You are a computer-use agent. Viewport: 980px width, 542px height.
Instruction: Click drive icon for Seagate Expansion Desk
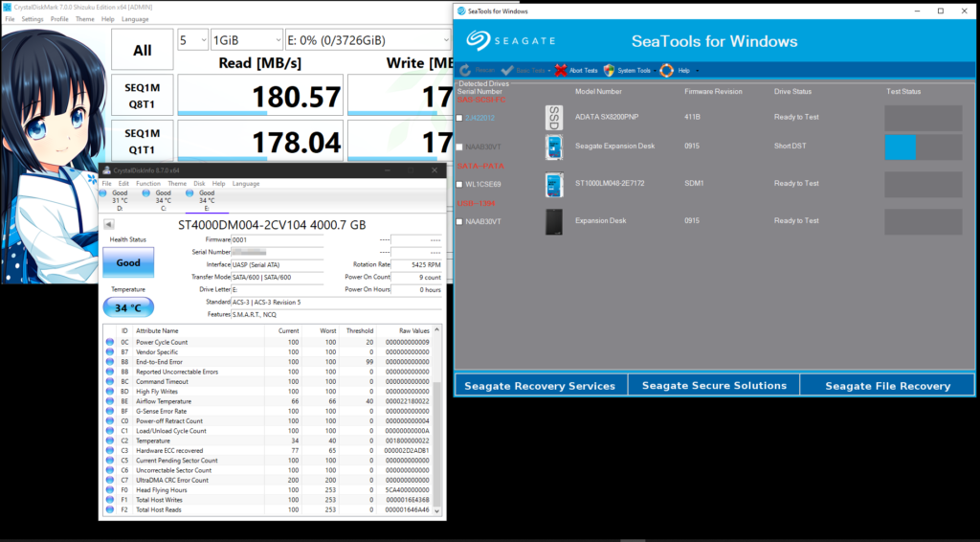[x=554, y=147]
